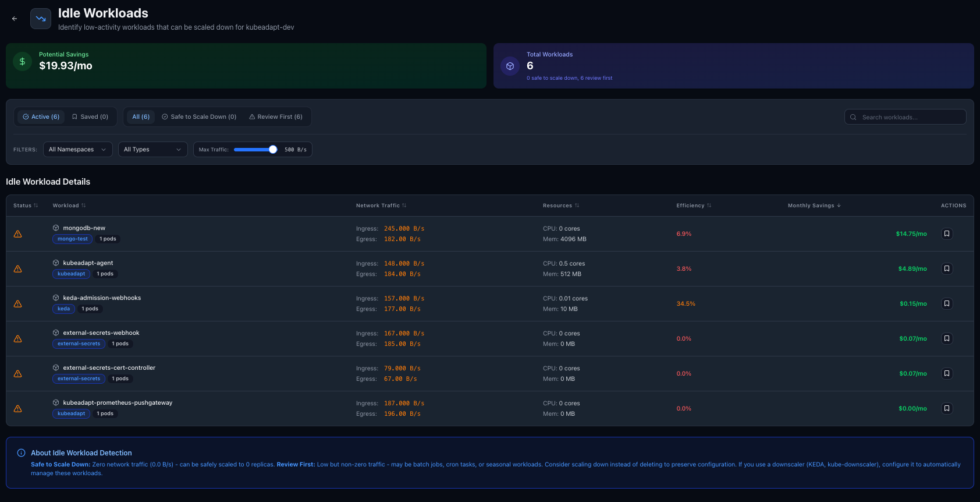Save the kubeadapt-agent workload bookmark
Screen dimensions: 980x502
946,268
